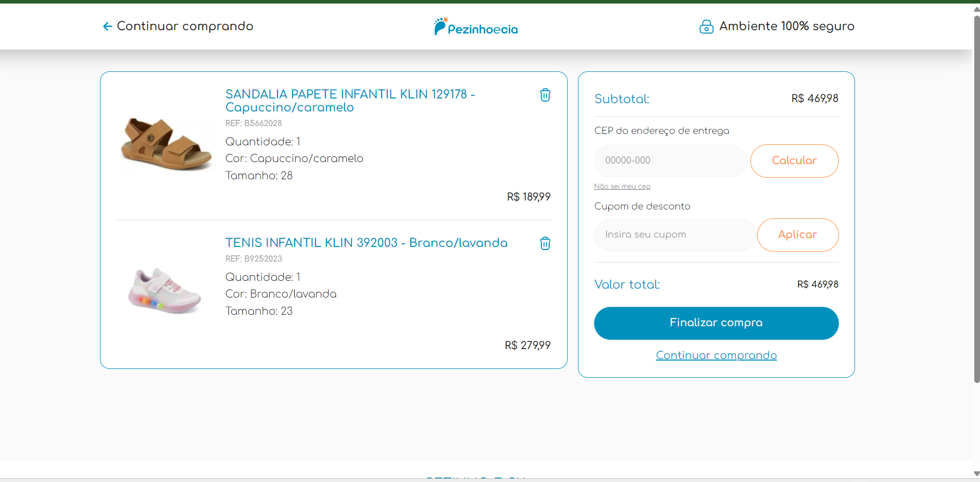The width and height of the screenshot is (980, 482).
Task: Remove the tenis infantil item with trash icon
Action: point(545,243)
